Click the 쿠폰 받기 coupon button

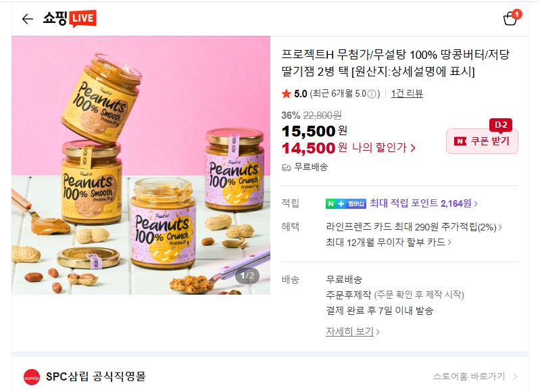(x=482, y=141)
